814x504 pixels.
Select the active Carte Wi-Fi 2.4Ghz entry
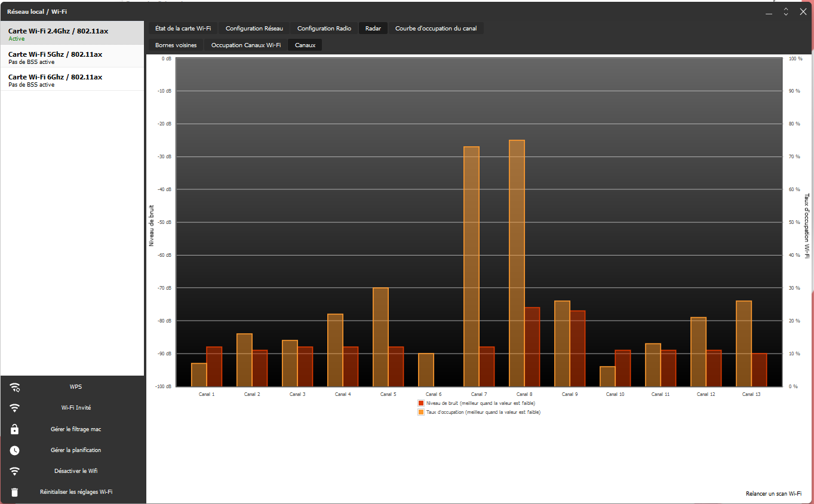pos(72,34)
